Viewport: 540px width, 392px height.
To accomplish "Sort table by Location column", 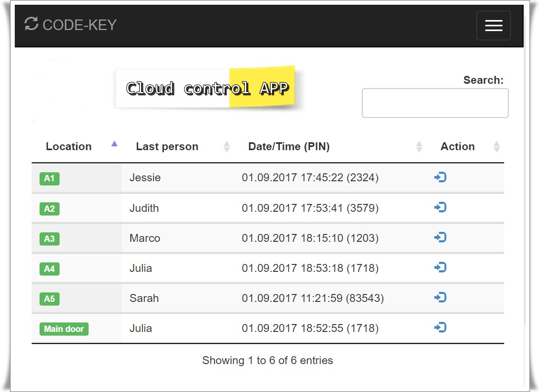I will [x=69, y=146].
